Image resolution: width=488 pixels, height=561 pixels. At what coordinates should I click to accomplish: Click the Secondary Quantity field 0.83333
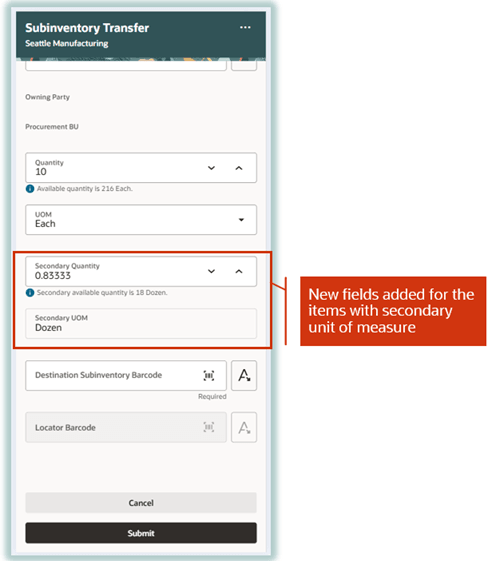[x=141, y=271]
